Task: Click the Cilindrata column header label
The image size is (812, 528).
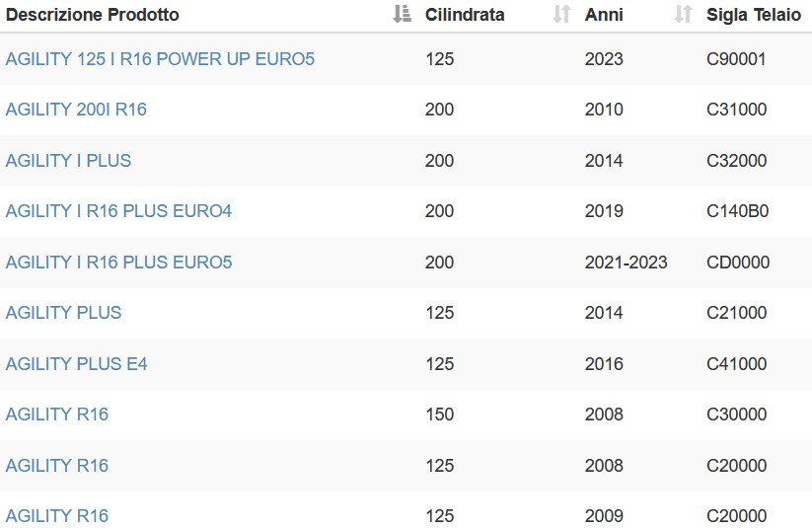Action: [465, 15]
